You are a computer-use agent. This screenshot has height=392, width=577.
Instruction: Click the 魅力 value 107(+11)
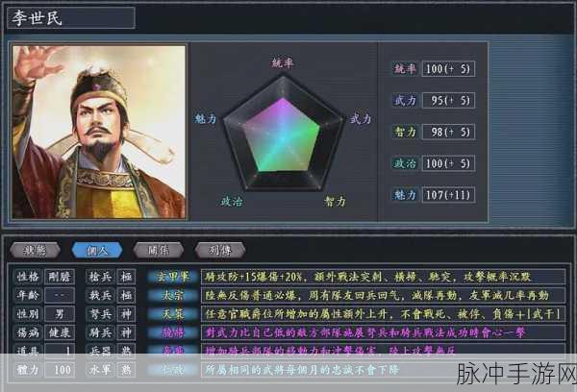(x=448, y=194)
